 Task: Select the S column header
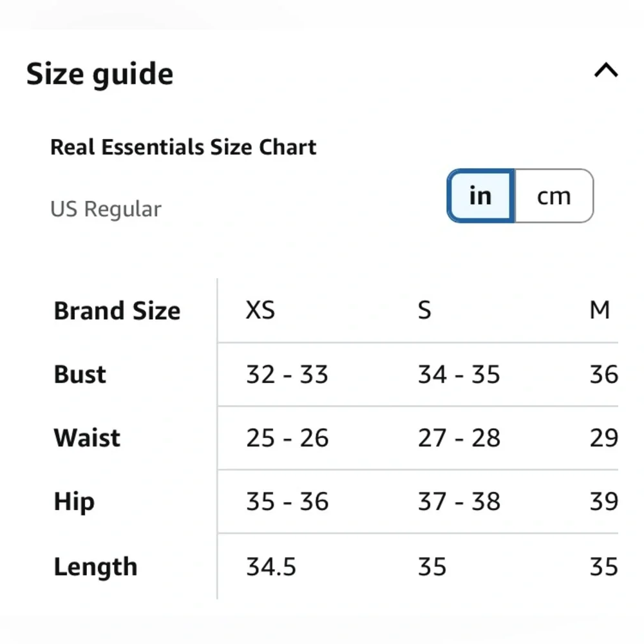[x=424, y=310]
